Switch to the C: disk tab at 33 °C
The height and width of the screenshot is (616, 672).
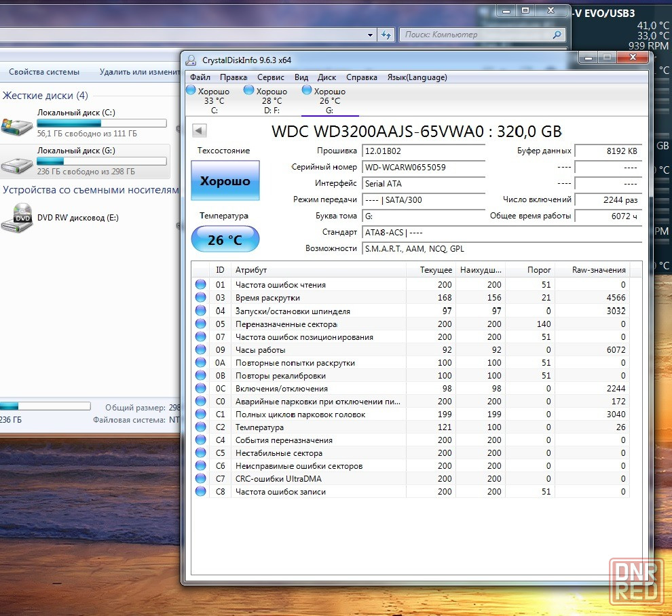tap(213, 100)
